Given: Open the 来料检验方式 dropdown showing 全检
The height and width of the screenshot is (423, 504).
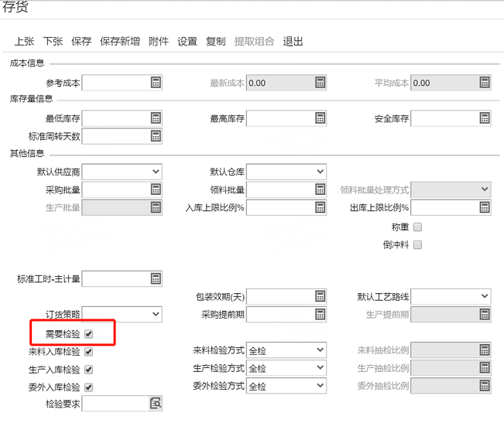Looking at the screenshot, I should coord(286,350).
